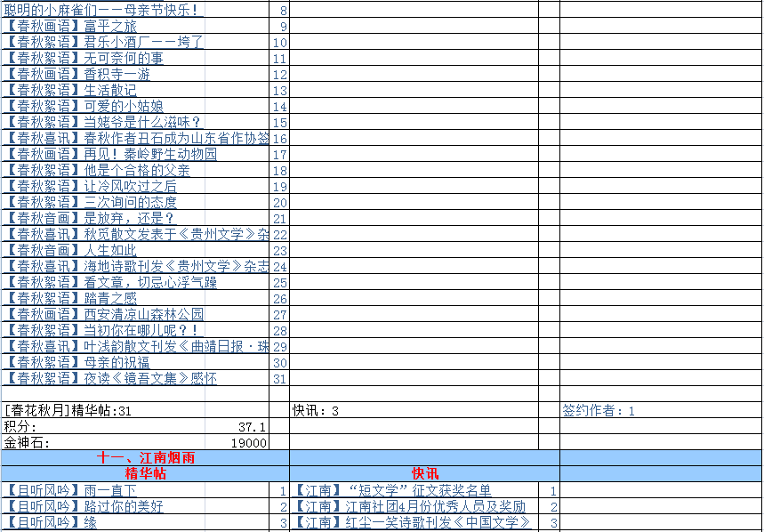Open 【春秋絮语】他是个合格的父亲 link

coord(99,170)
